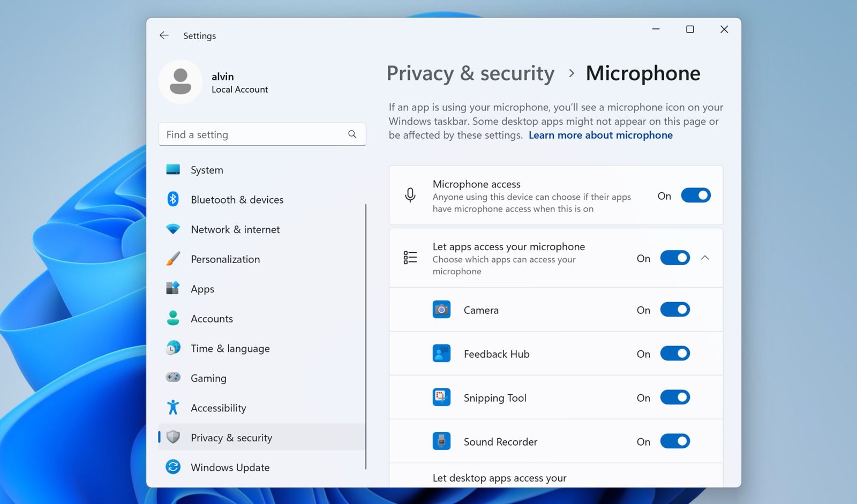Click the Find a setting search box
Screen dimensions: 857x504
[x=262, y=134]
